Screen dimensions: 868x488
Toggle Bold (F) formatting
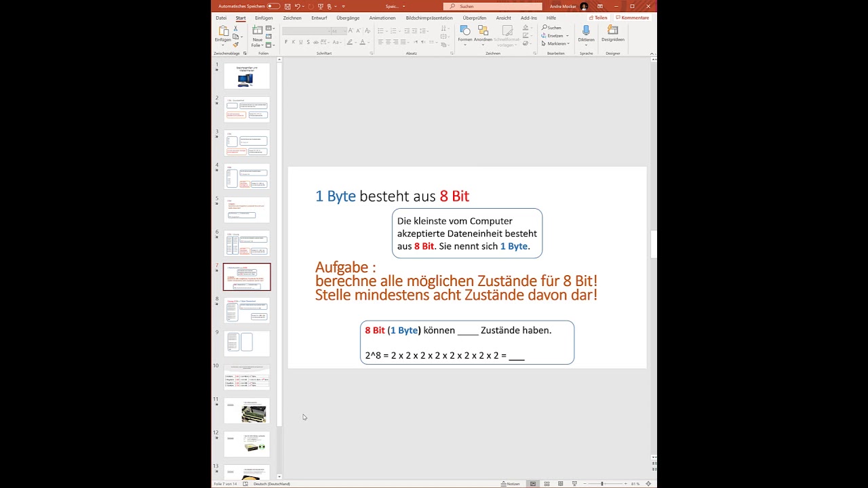(286, 42)
